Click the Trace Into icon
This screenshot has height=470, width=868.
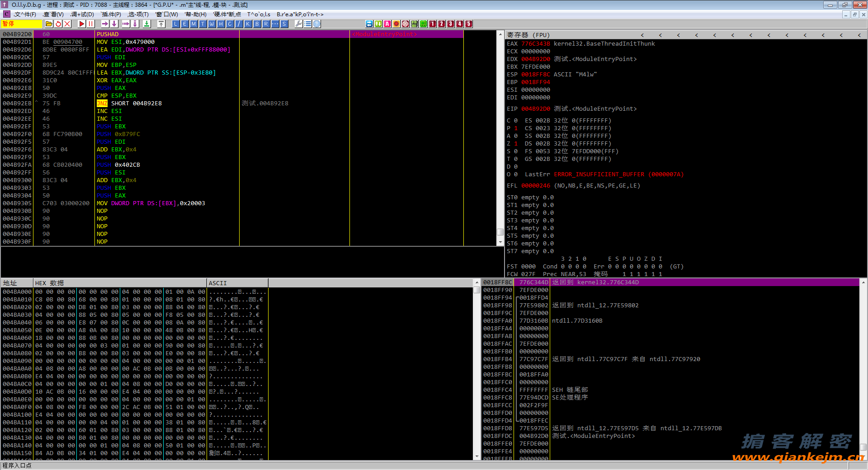click(126, 24)
